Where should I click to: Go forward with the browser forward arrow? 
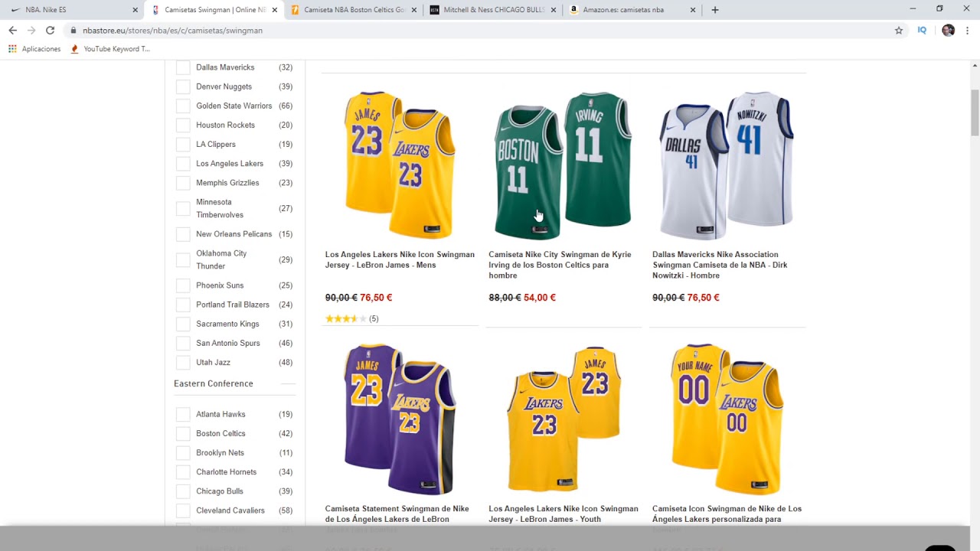pos(31,31)
